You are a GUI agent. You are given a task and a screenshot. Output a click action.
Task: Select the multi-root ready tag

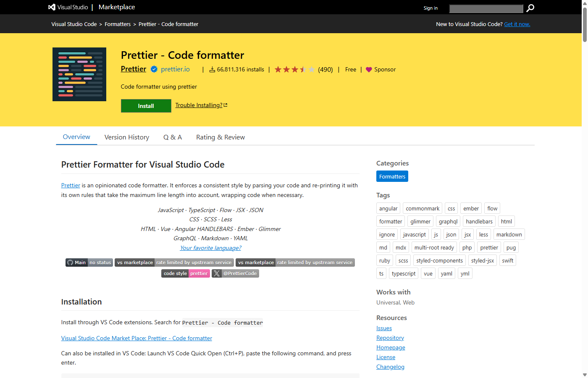(434, 247)
